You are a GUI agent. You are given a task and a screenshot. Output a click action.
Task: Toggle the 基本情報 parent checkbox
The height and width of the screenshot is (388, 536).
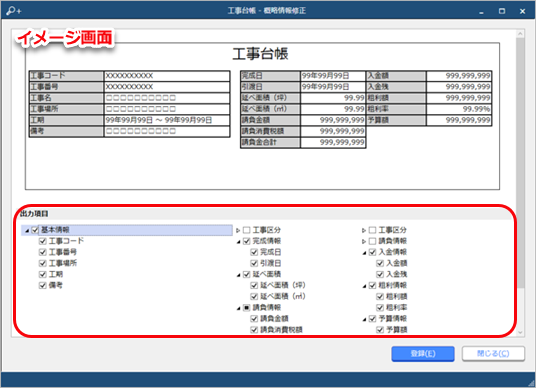click(35, 230)
